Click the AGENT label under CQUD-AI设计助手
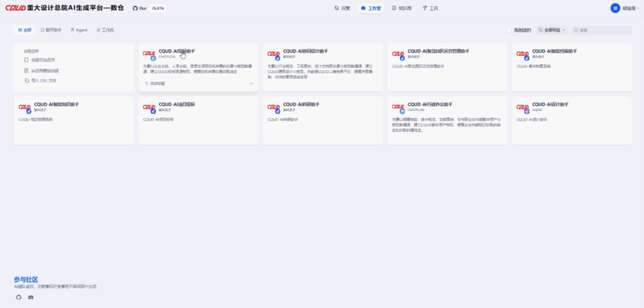The height and width of the screenshot is (308, 644). click(x=537, y=110)
